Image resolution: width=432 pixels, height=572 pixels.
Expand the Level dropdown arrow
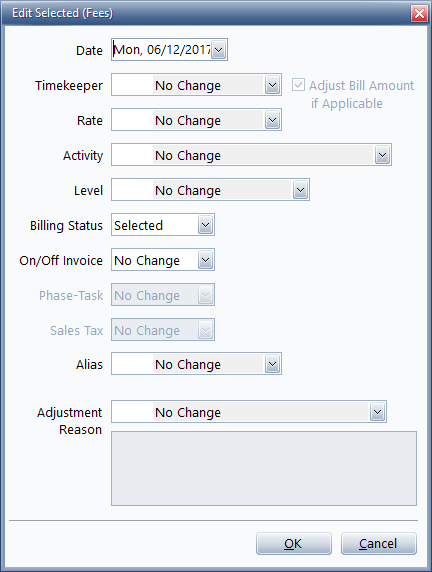[300, 190]
